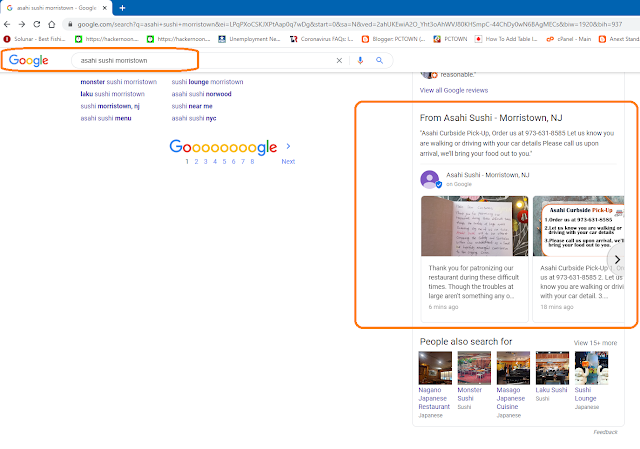This screenshot has width=640, height=449.
Task: Click the Masago Japanese Cuisine name link
Action: click(x=511, y=398)
